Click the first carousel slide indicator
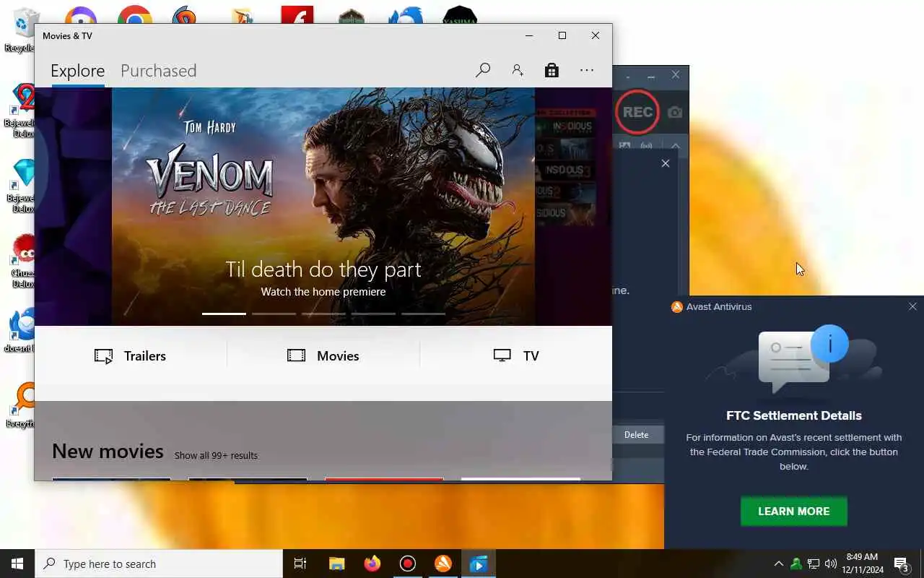 [224, 314]
